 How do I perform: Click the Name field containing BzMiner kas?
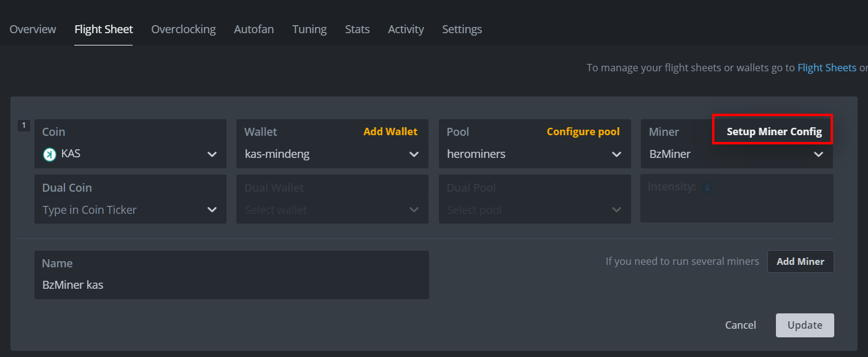[x=231, y=284]
